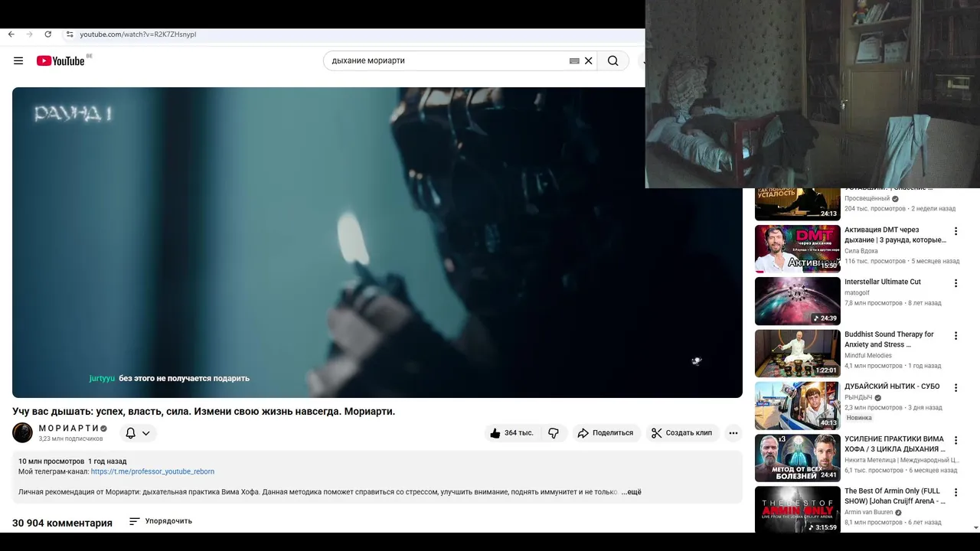The height and width of the screenshot is (551, 980).
Task: Open the РЫНДЫЧ channel name
Action: [x=858, y=398]
